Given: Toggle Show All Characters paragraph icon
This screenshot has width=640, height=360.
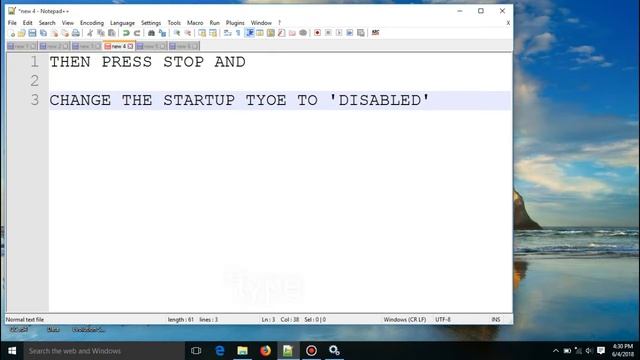Looking at the screenshot, I should pos(238,33).
